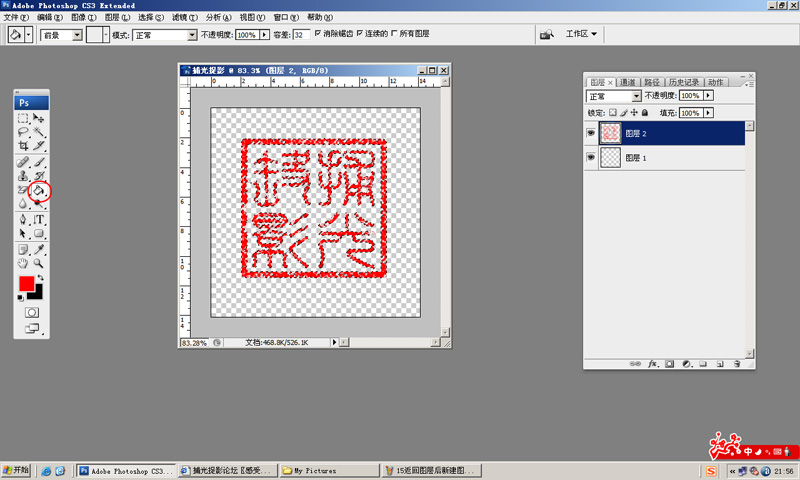Toggle lock all

tap(645, 113)
